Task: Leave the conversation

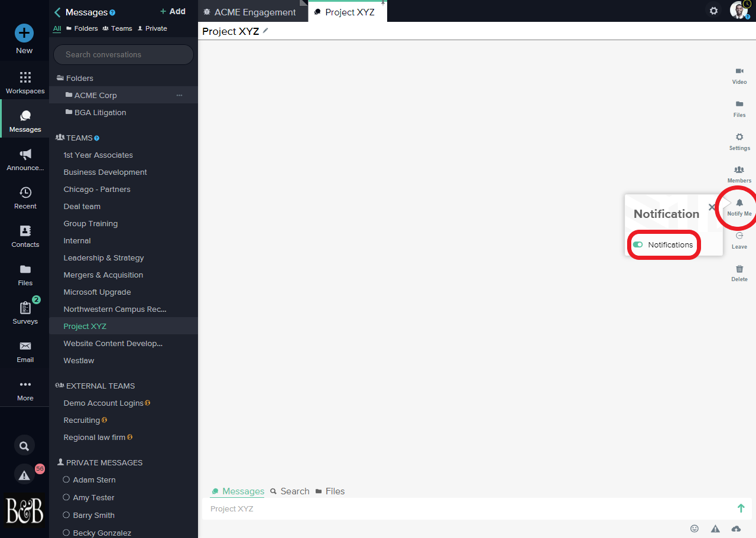Action: [x=739, y=241]
